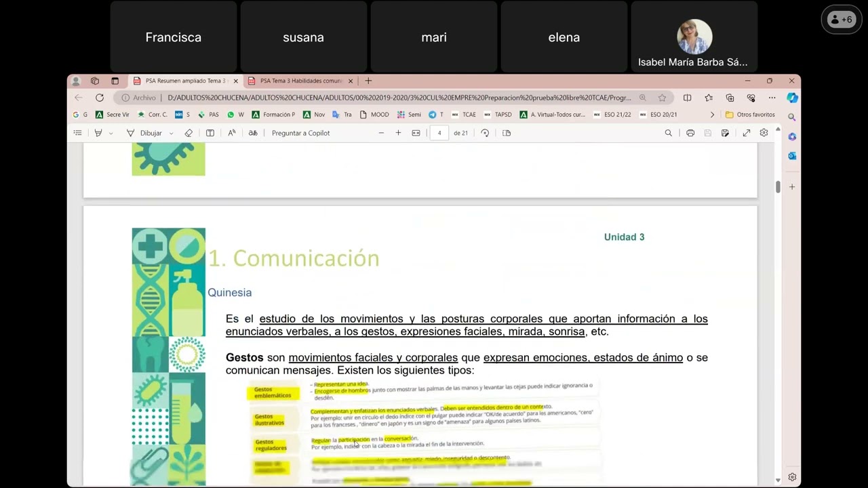868x488 pixels.
Task: Reload the current PDF page
Action: tap(100, 98)
